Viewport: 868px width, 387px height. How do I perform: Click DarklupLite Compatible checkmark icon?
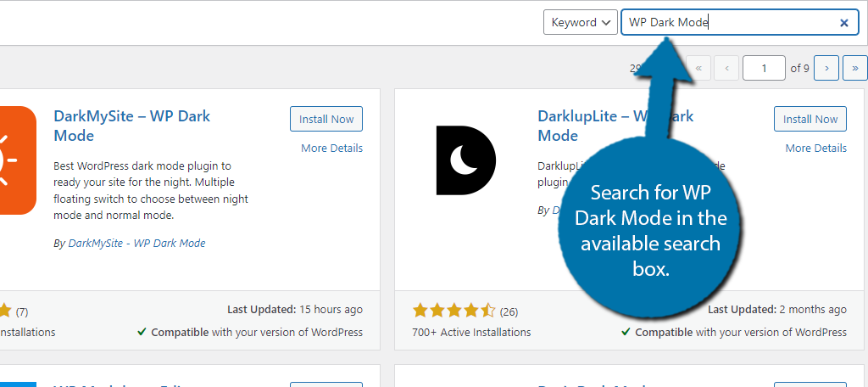[x=626, y=332]
